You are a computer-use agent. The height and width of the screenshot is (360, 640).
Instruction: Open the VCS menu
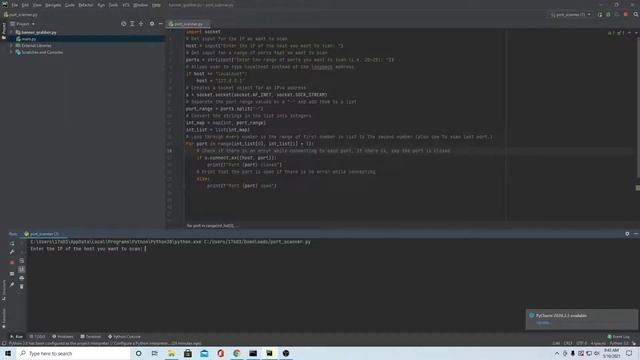pyautogui.click(x=126, y=5)
